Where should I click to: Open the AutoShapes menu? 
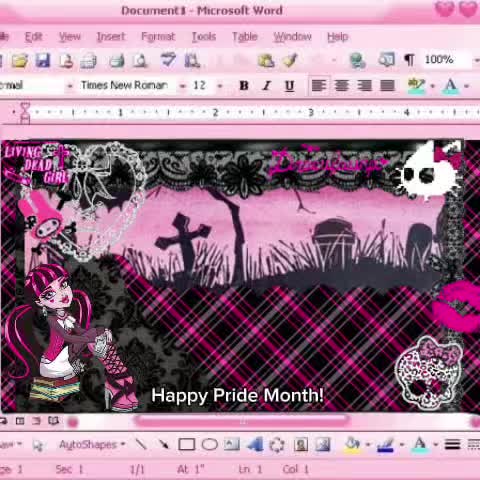point(92,444)
